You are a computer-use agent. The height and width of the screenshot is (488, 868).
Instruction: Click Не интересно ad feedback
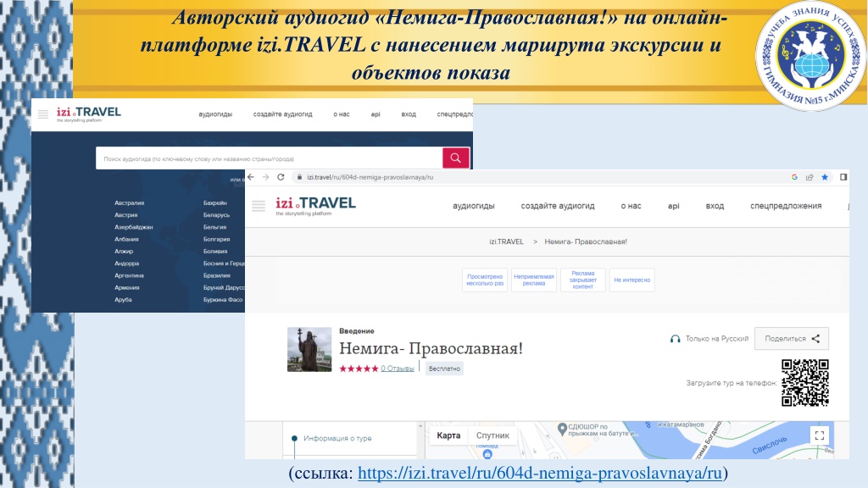click(x=632, y=280)
